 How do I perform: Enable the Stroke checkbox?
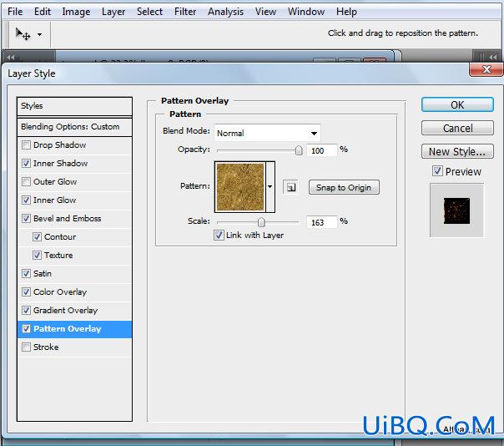pyautogui.click(x=26, y=347)
